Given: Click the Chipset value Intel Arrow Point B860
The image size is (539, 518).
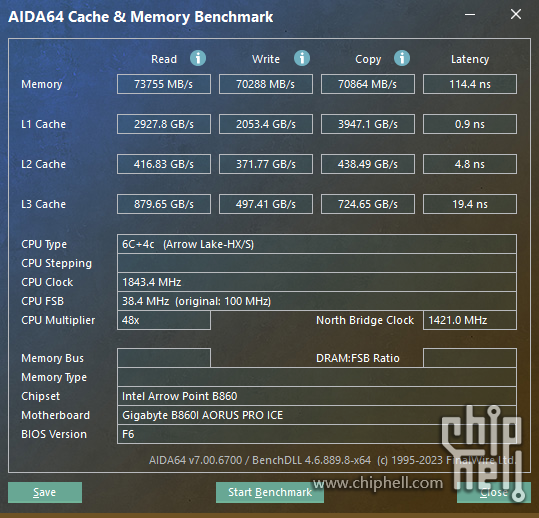Looking at the screenshot, I should click(x=317, y=396).
